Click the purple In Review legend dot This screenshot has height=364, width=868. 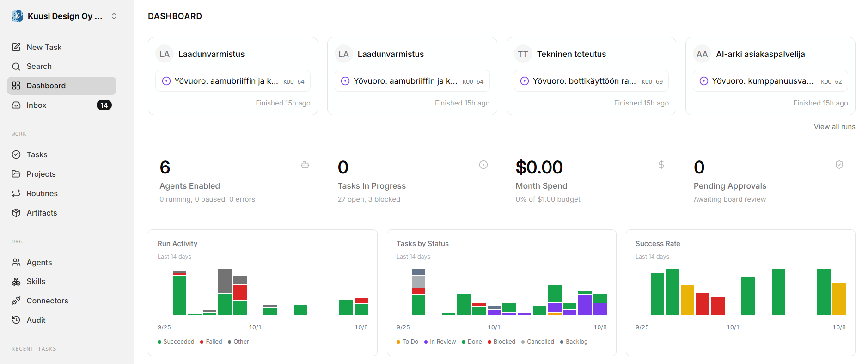(426, 342)
